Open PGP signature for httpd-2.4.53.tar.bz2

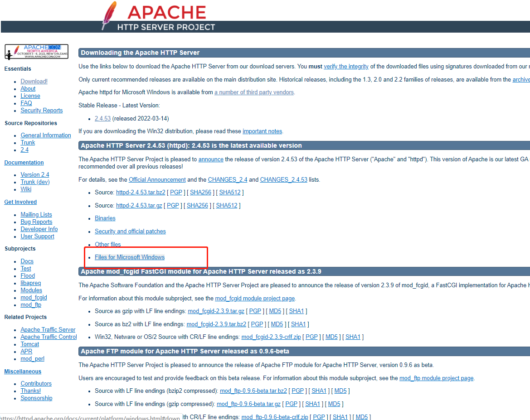click(176, 192)
